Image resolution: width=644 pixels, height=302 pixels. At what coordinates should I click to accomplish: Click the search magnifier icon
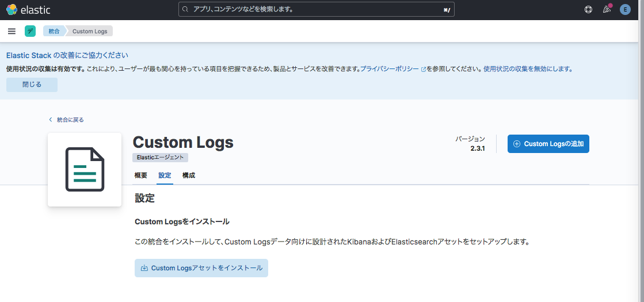pos(185,10)
